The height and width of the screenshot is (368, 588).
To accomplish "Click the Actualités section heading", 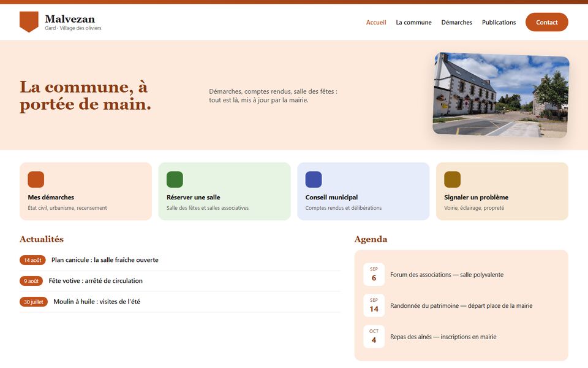I will click(42, 239).
